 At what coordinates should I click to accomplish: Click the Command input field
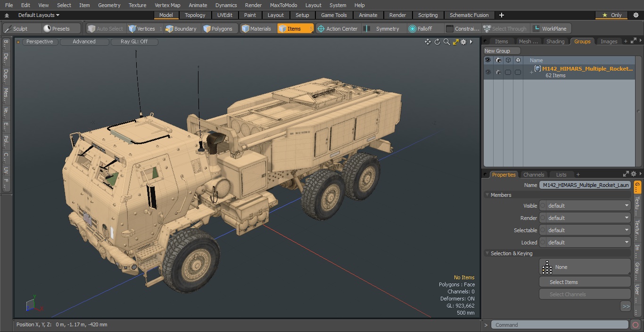coord(559,325)
